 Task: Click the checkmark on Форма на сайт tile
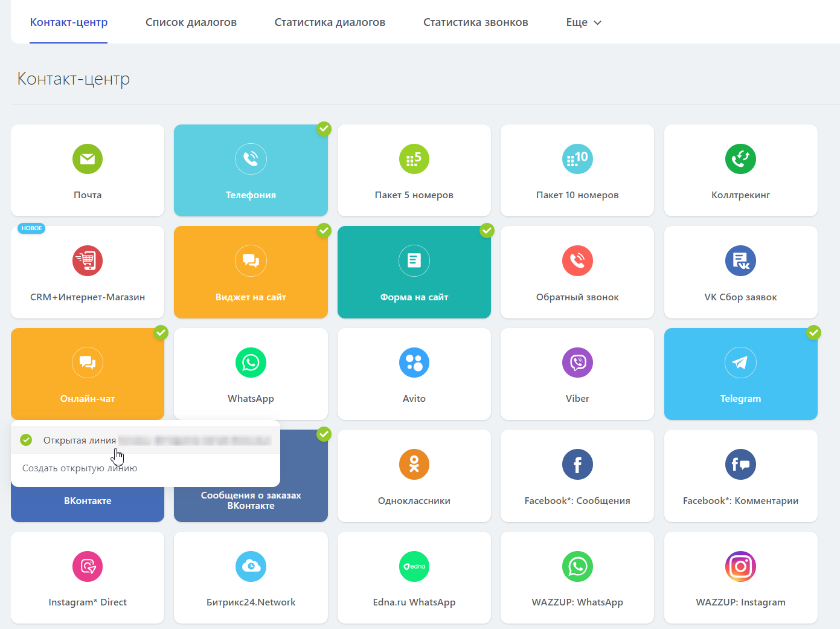click(x=487, y=230)
